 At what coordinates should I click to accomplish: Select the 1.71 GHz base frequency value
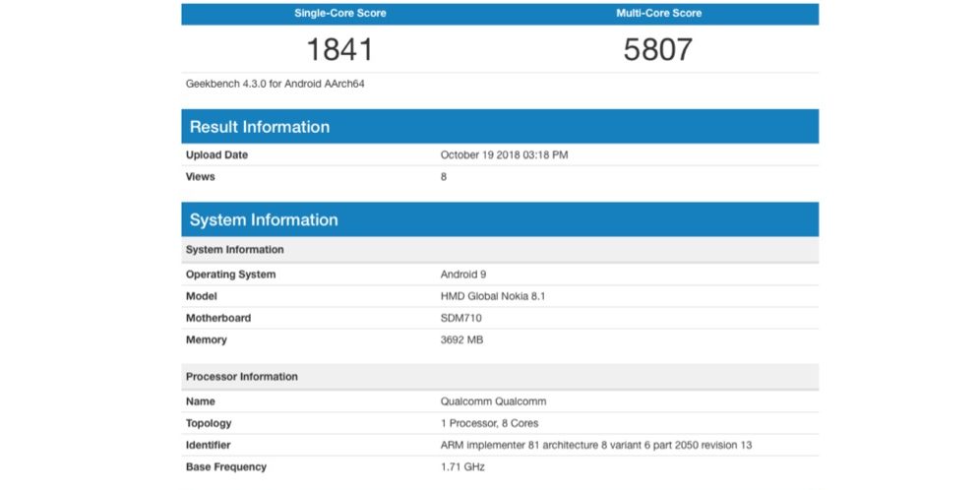coord(462,466)
